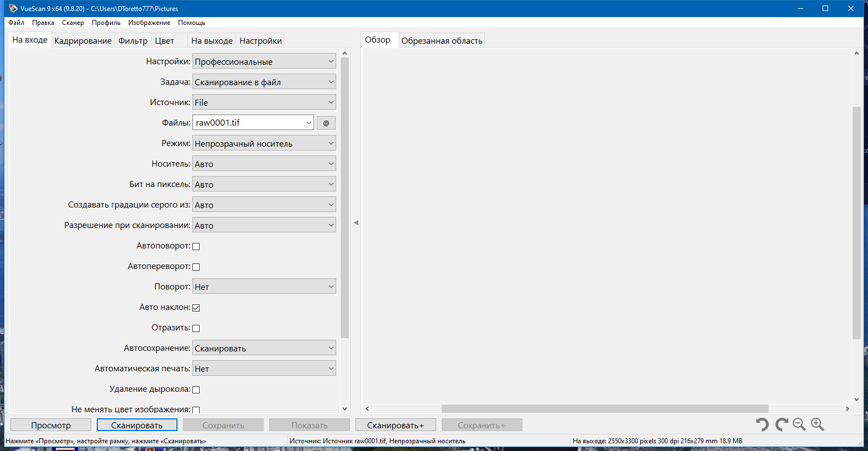Click settings panel scroll up arrow
This screenshot has width=868, height=451.
(x=344, y=53)
